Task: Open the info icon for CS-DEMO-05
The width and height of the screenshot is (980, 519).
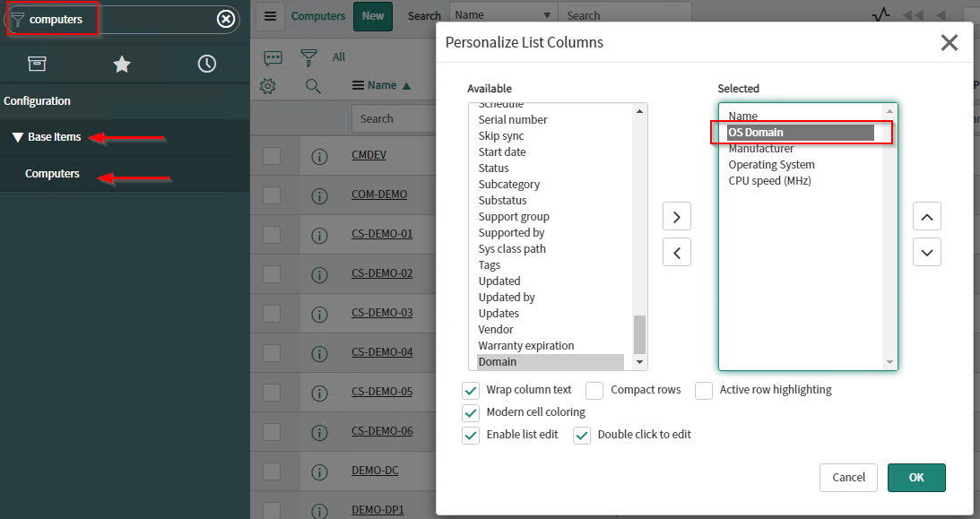Action: click(319, 393)
